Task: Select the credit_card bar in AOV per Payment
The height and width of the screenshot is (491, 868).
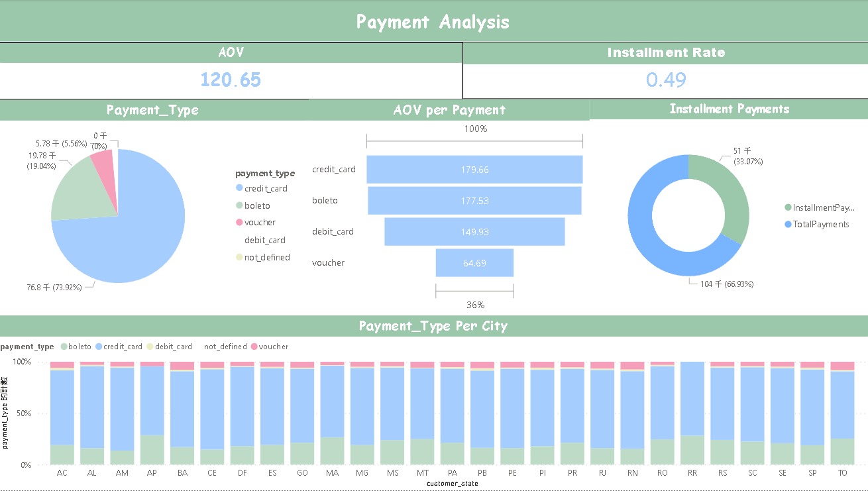Action: pos(474,170)
